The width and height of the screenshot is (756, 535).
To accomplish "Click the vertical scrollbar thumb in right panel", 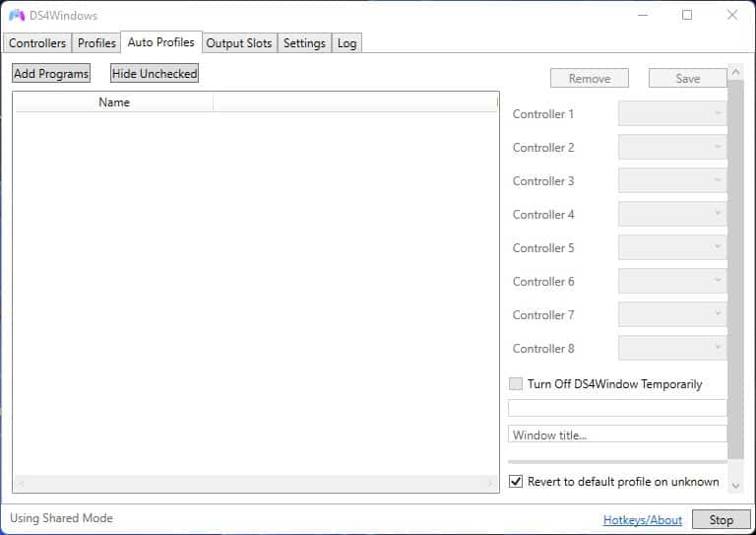I will click(x=735, y=270).
